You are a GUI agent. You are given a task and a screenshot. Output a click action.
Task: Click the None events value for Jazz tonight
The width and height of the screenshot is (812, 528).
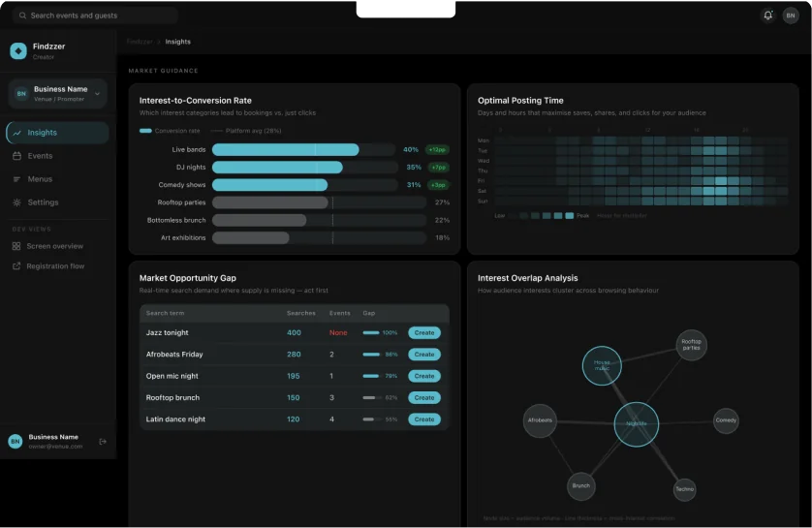pyautogui.click(x=338, y=333)
